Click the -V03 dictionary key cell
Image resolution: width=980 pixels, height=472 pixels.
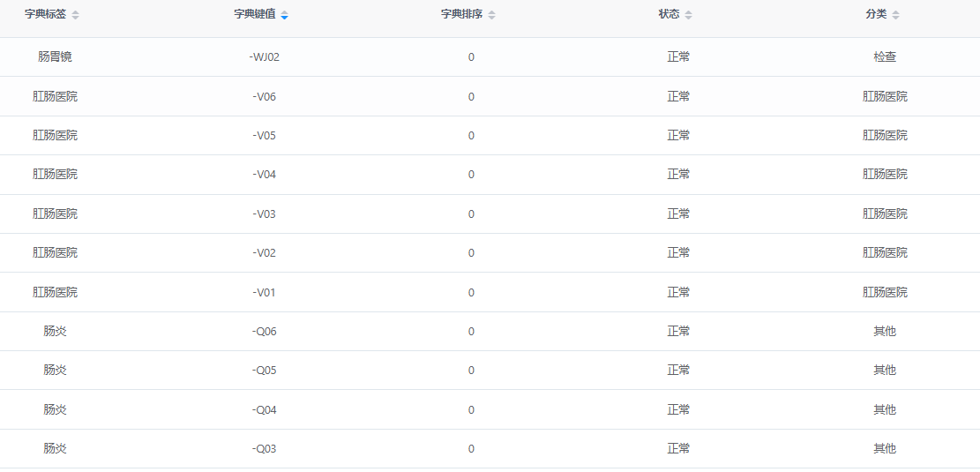[x=265, y=214]
